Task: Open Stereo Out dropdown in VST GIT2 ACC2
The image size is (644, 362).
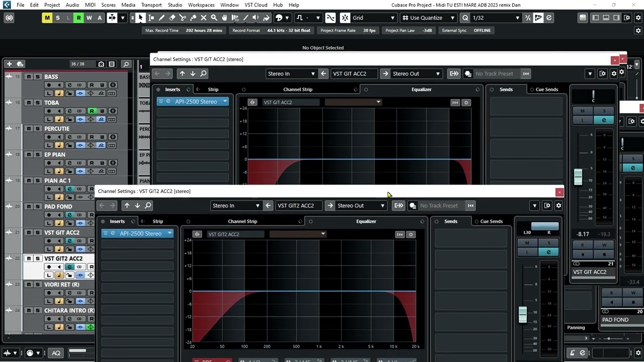Action: [361, 206]
